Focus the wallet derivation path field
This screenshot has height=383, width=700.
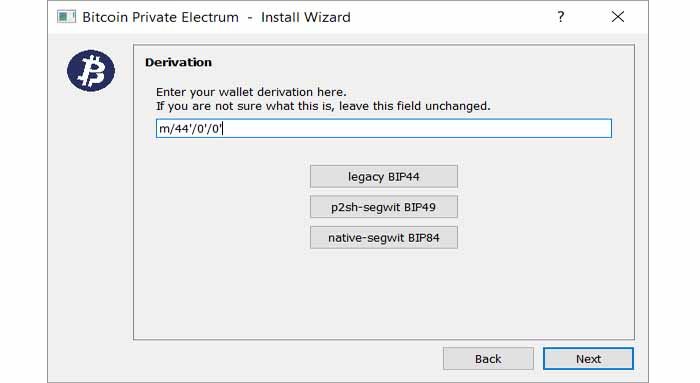pos(384,129)
